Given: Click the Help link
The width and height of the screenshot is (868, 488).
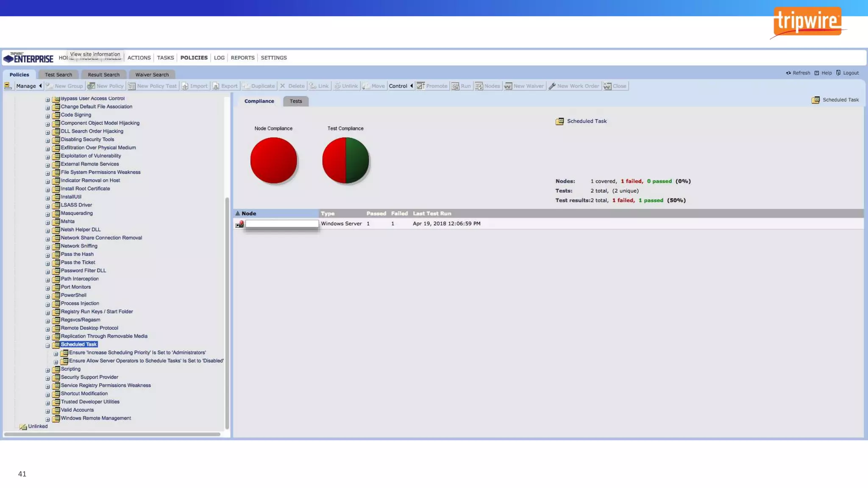Looking at the screenshot, I should pyautogui.click(x=826, y=73).
